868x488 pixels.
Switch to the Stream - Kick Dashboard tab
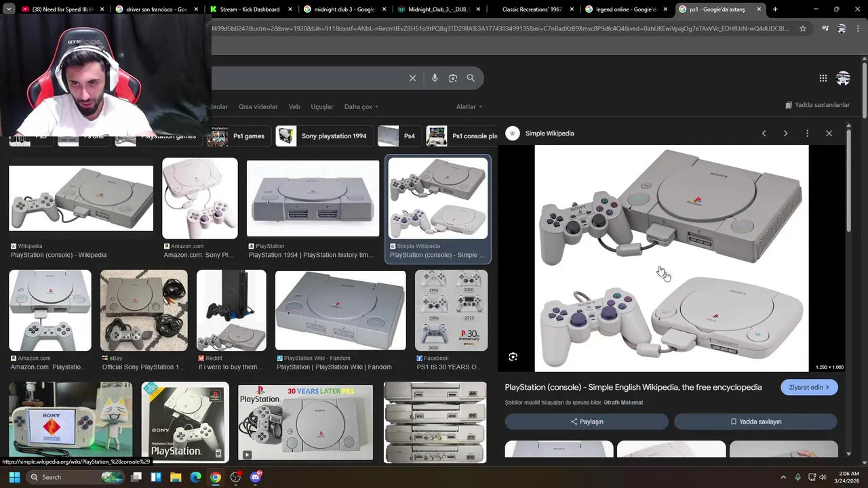pyautogui.click(x=250, y=9)
